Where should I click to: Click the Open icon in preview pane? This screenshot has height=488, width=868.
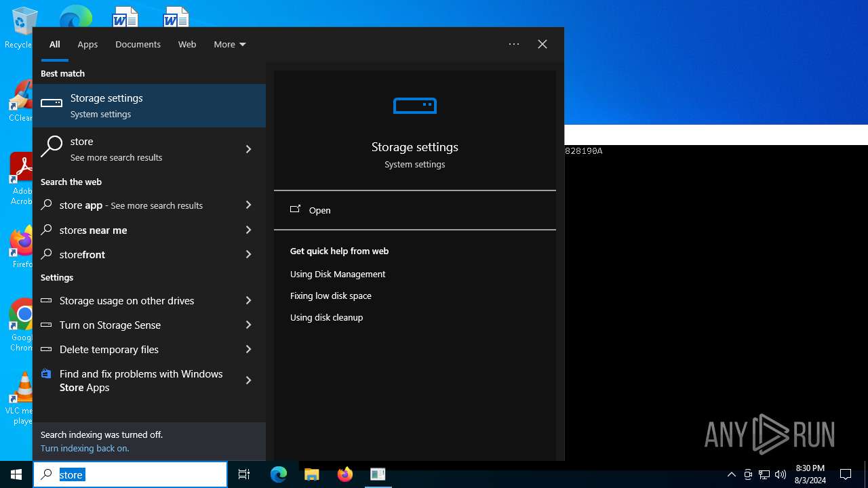(295, 209)
